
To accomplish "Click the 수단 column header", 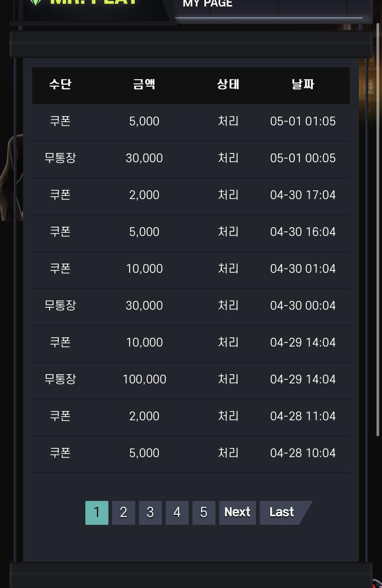I will (x=60, y=85).
